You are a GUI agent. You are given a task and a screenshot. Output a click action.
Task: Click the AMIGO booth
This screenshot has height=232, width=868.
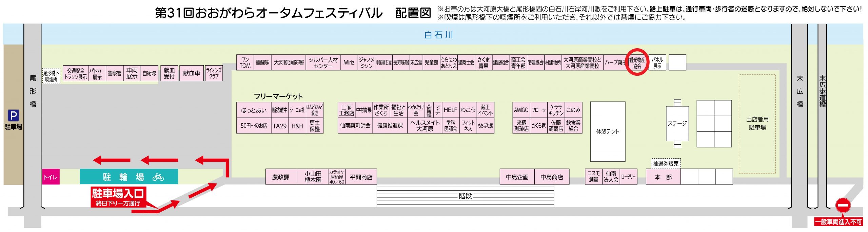[x=521, y=110]
